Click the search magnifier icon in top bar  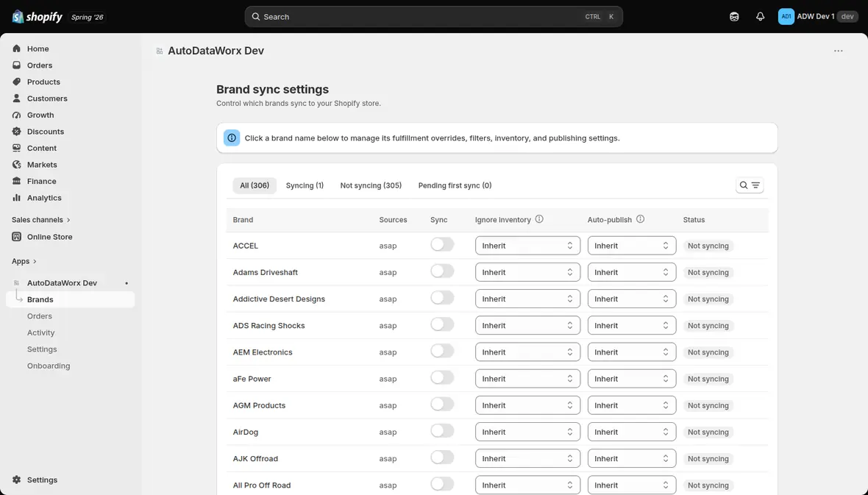pyautogui.click(x=256, y=17)
